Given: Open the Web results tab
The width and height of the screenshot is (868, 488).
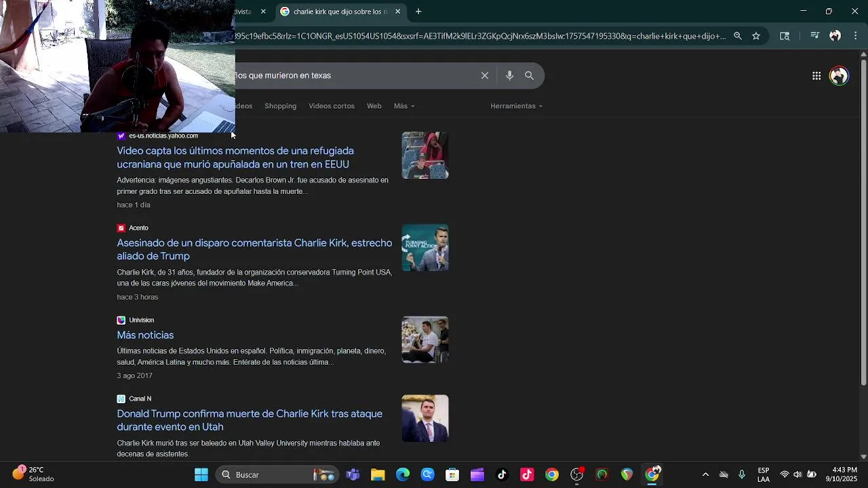Looking at the screenshot, I should point(374,106).
